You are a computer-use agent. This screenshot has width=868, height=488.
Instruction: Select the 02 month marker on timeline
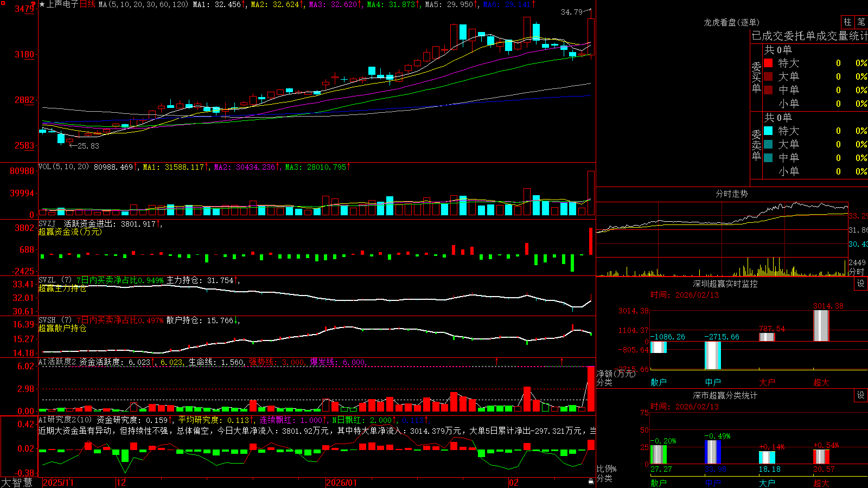pos(513,483)
